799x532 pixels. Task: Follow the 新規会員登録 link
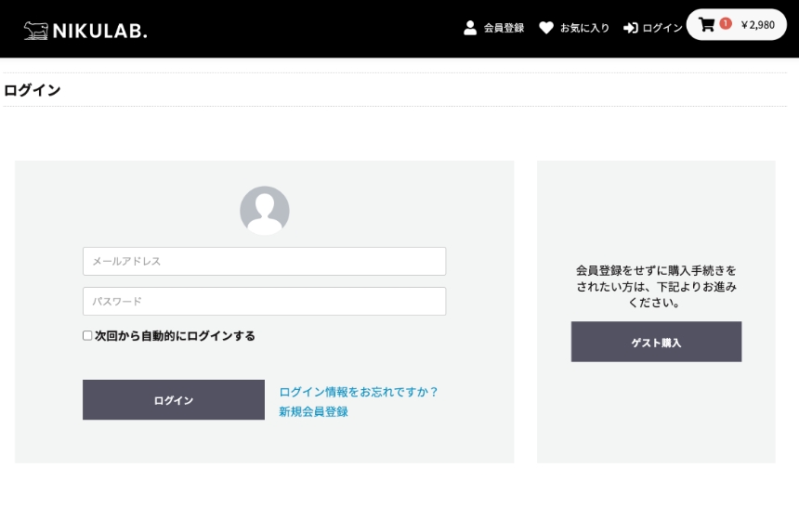(x=313, y=411)
